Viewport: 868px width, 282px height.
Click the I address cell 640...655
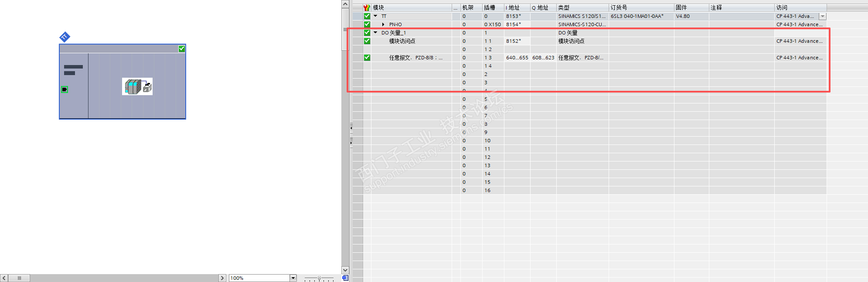517,58
